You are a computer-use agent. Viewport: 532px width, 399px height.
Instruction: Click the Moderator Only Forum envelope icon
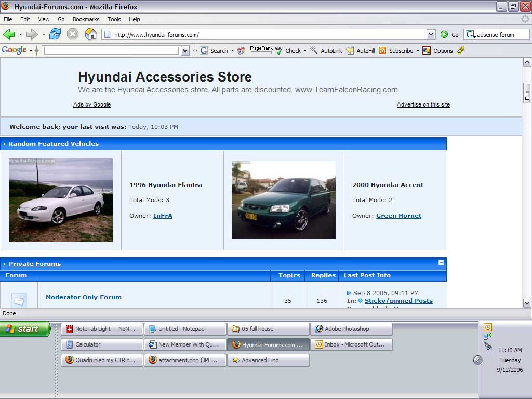coord(19,300)
